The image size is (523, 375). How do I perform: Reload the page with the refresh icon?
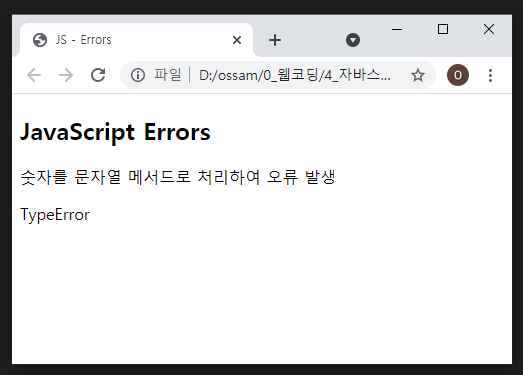98,75
